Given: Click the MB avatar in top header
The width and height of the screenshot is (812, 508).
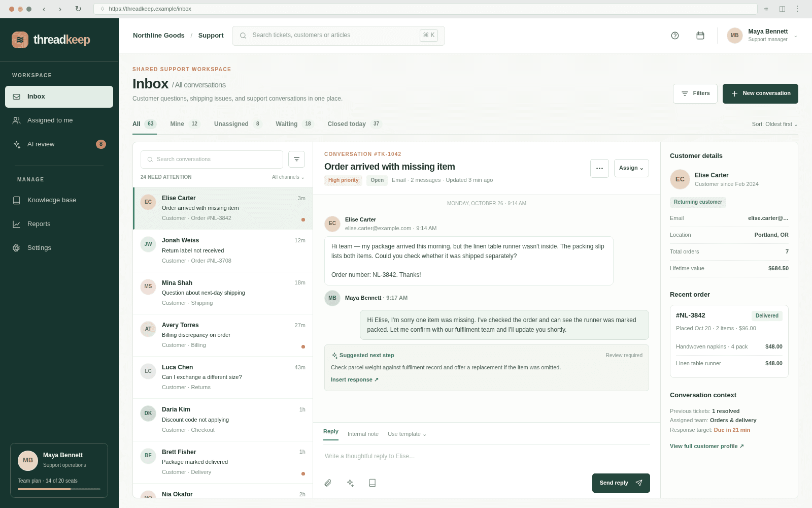Looking at the screenshot, I should [734, 36].
